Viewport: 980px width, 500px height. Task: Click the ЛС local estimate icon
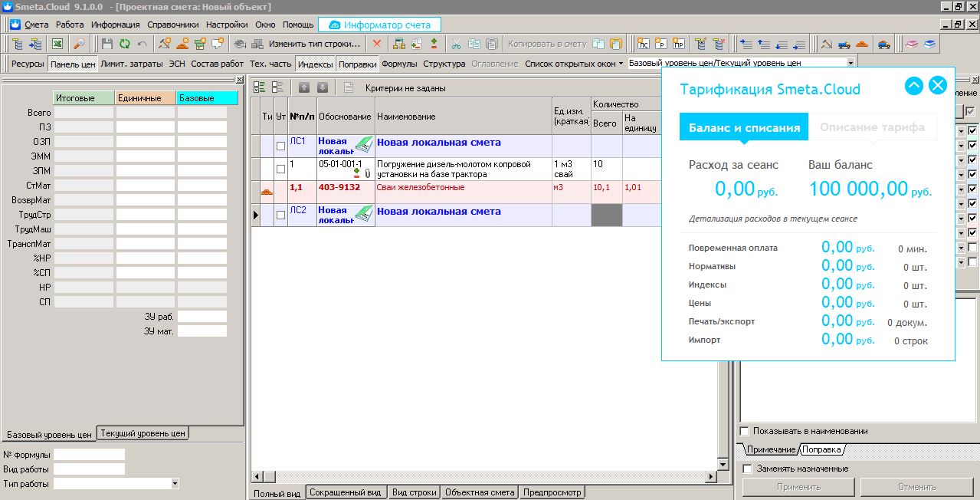(643, 44)
